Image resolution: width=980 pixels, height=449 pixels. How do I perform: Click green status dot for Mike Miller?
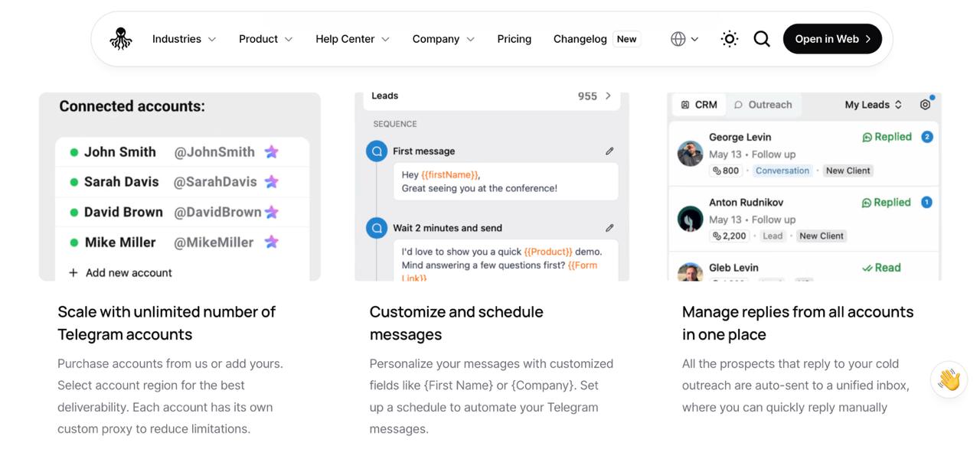(74, 242)
